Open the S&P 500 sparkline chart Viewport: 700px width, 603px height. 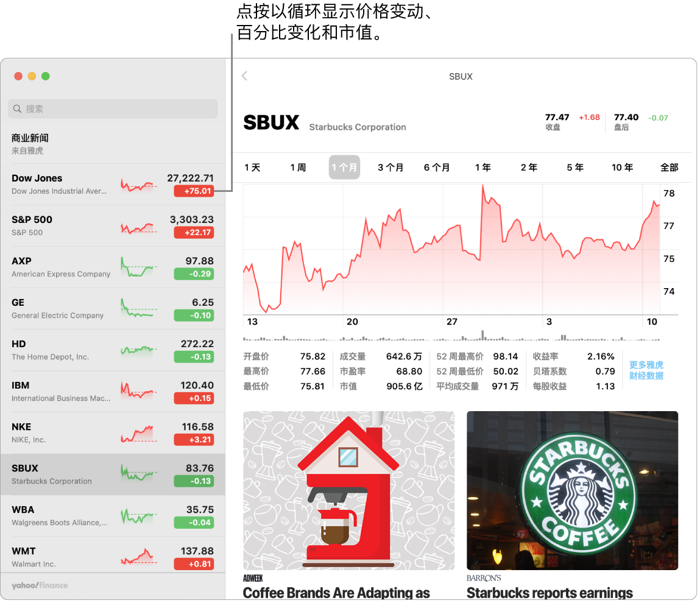pyautogui.click(x=139, y=228)
